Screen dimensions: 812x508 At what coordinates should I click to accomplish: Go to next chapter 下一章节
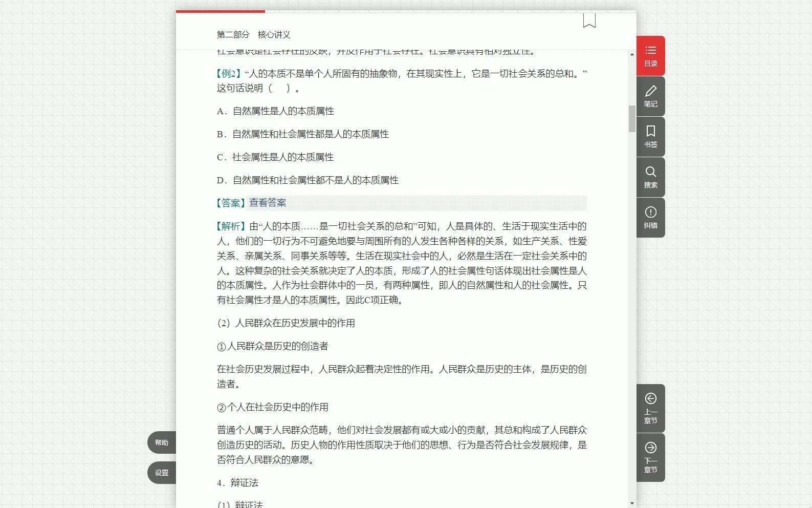[650, 457]
